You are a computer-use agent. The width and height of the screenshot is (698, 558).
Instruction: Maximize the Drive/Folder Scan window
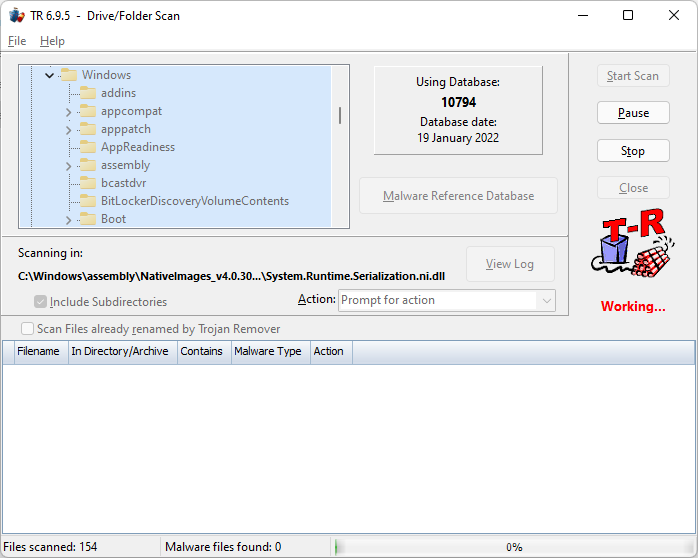tap(628, 16)
